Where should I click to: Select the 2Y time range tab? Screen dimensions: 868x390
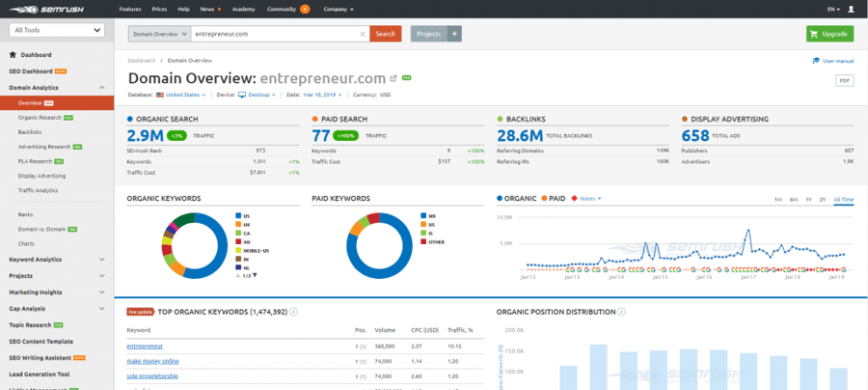tap(823, 200)
